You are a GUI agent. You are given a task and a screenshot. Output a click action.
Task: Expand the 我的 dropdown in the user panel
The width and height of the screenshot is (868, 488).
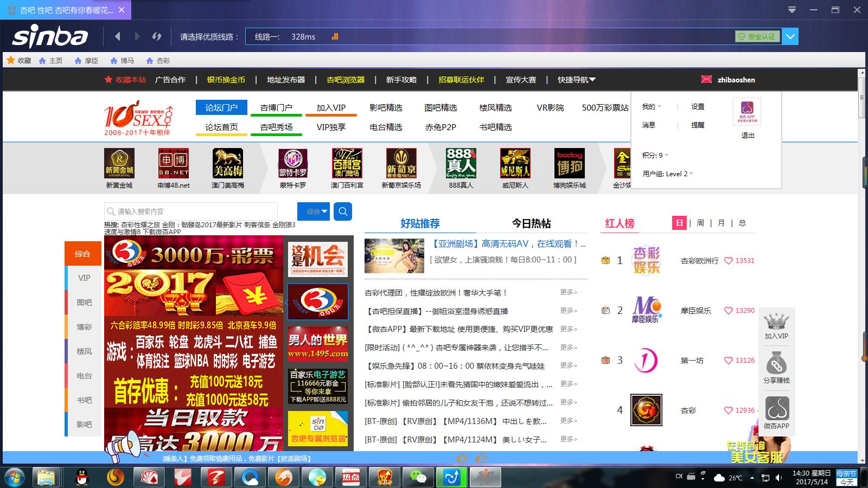(x=652, y=107)
